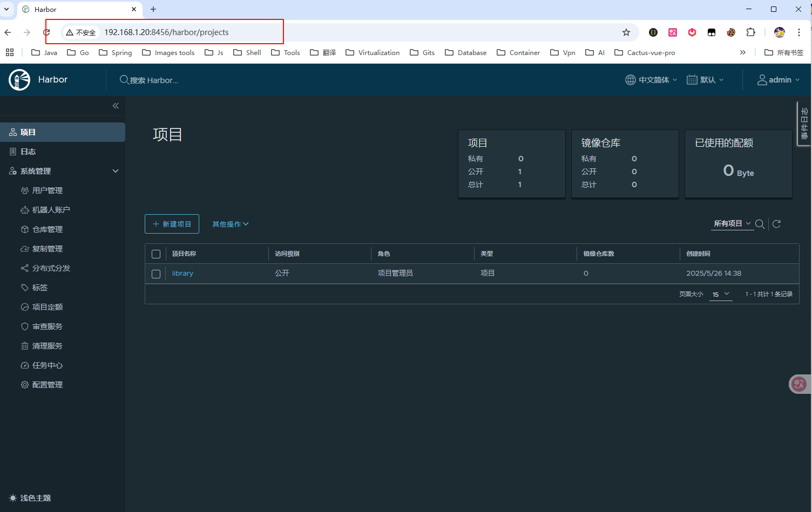Open the browser Extensions puzzle icon
The width and height of the screenshot is (812, 512).
(750, 32)
